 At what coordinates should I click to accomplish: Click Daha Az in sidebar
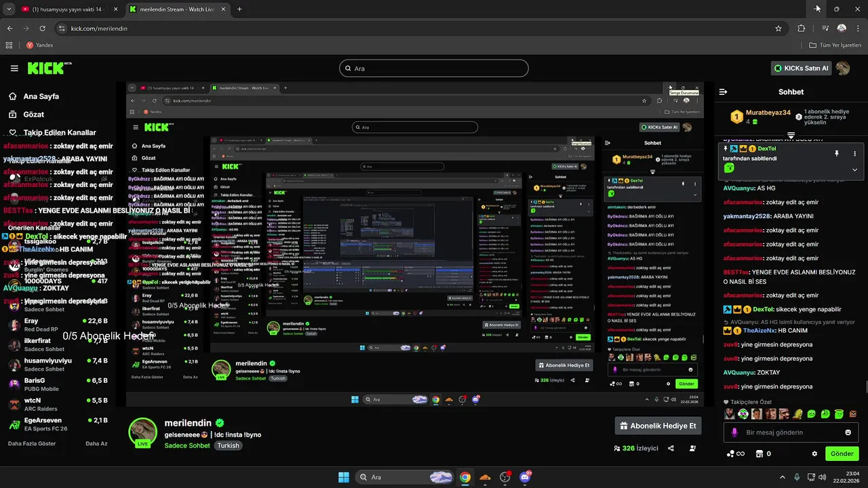point(96,443)
